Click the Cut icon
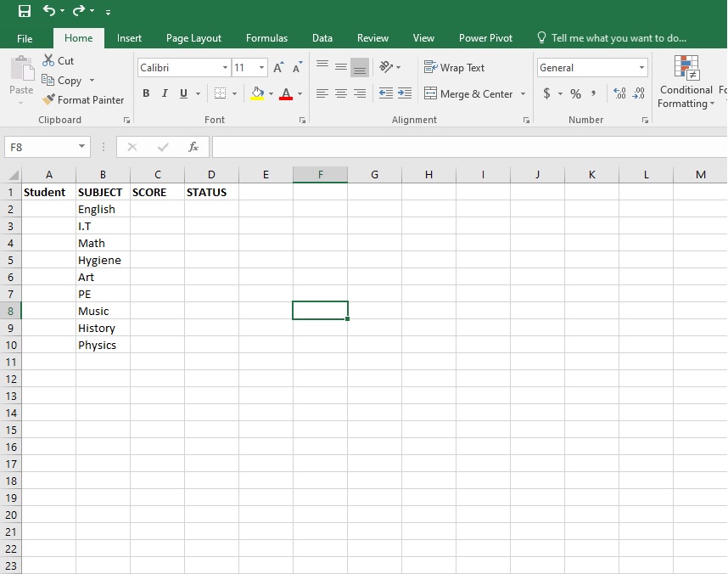Viewport: 728px width, 574px height. coord(48,60)
